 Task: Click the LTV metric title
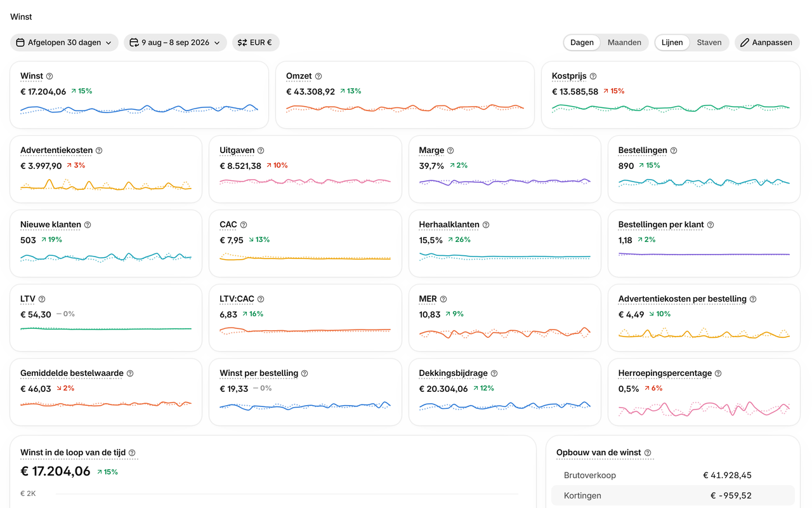coord(28,299)
